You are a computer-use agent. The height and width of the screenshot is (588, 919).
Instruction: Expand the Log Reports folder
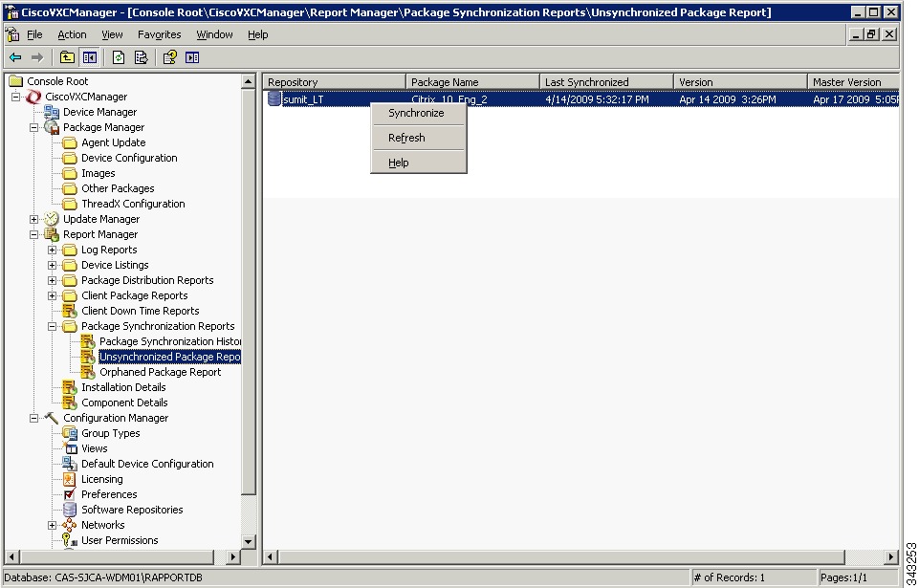click(x=53, y=250)
